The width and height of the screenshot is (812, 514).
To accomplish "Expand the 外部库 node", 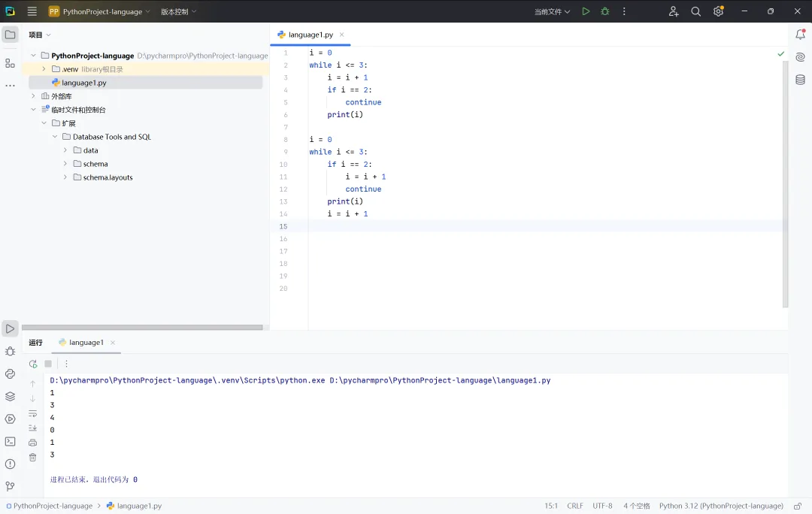I will (x=34, y=95).
